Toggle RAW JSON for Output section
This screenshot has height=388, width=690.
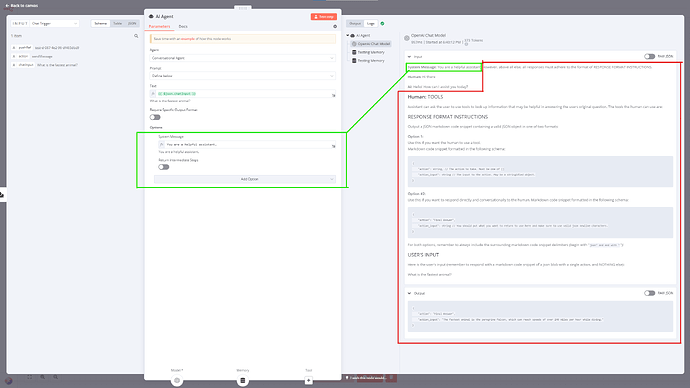coord(650,293)
